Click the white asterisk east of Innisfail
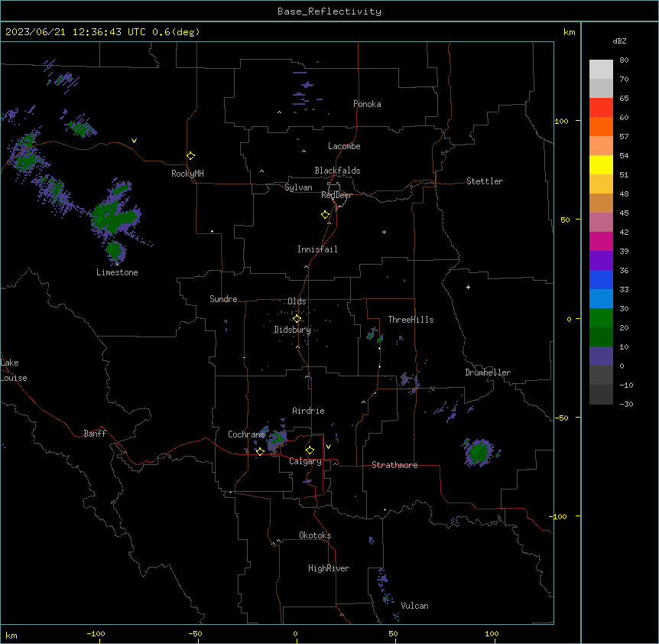Image resolution: width=659 pixels, height=644 pixels. point(384,232)
